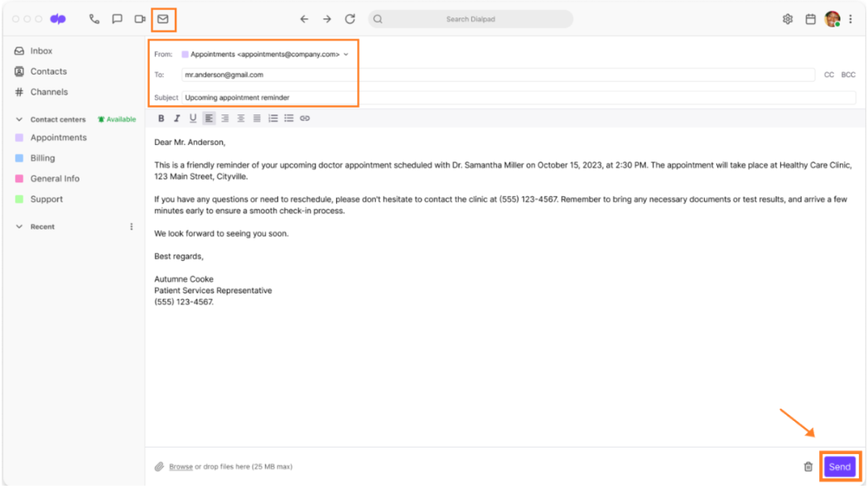Toggle italic formatting
868x489 pixels.
click(177, 118)
